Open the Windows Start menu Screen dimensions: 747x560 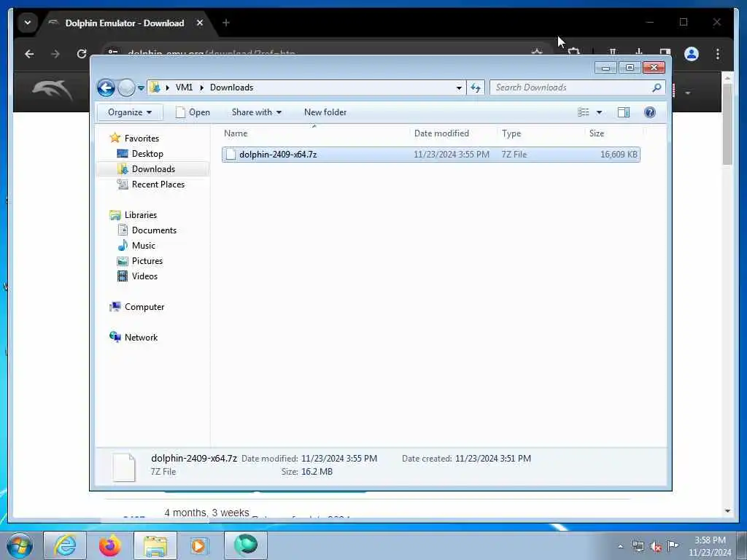20,545
